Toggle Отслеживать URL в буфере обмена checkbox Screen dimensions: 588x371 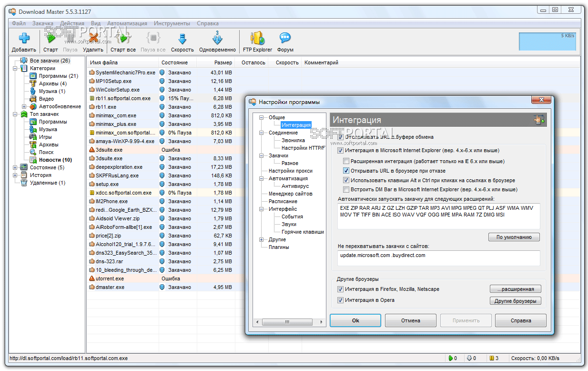[340, 137]
